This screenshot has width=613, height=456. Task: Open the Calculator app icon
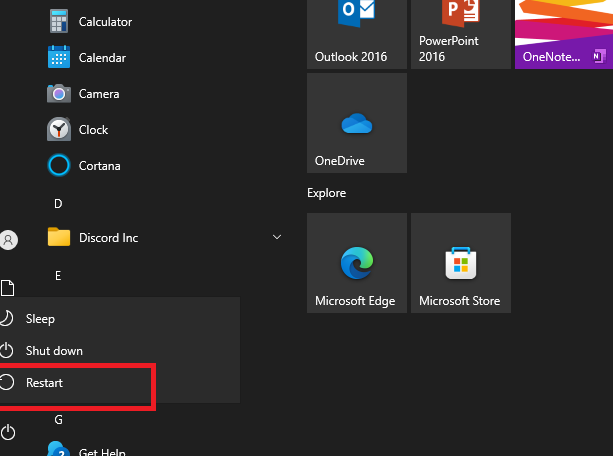(59, 22)
